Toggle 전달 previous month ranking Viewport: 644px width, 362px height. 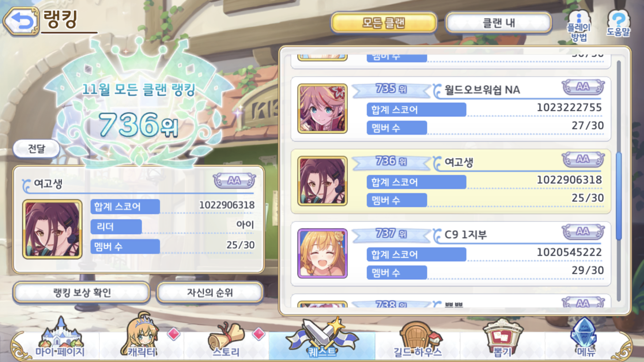pyautogui.click(x=36, y=149)
